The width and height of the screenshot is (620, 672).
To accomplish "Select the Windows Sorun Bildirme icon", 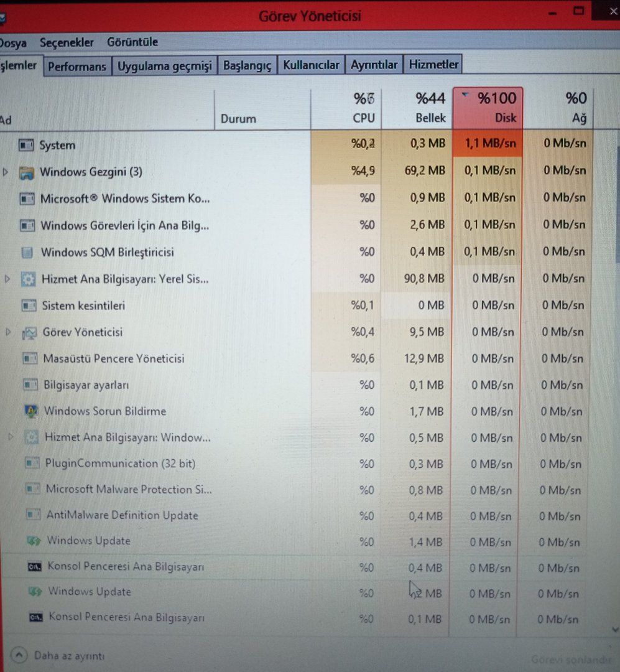I will click(x=31, y=411).
